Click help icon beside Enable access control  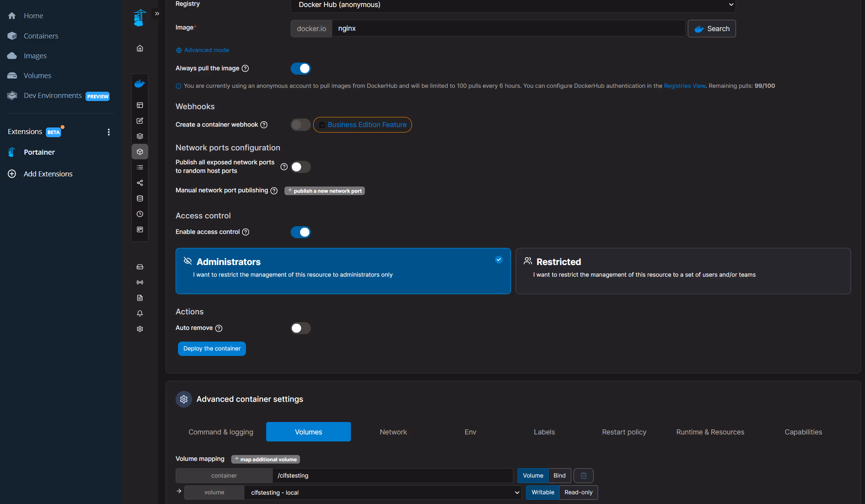[x=246, y=232]
